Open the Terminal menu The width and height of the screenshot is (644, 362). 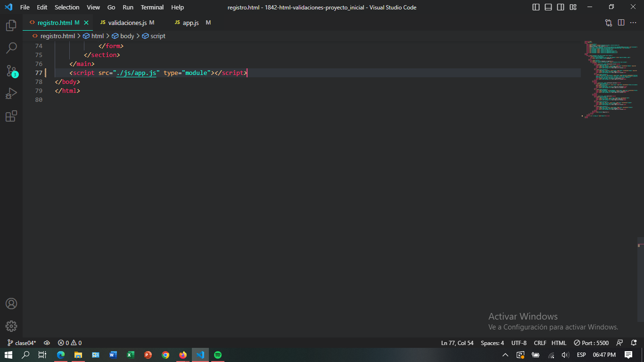(152, 7)
